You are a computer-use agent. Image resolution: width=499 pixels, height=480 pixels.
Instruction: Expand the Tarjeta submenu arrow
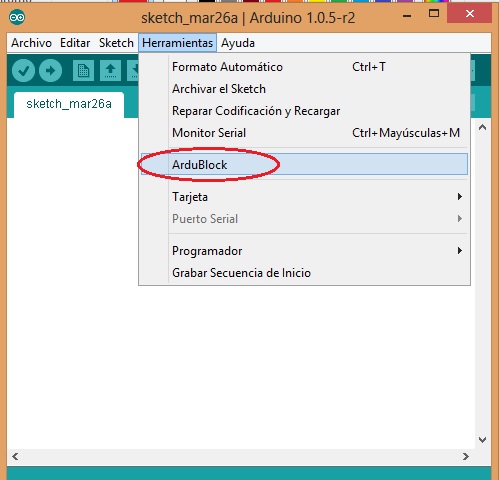460,197
